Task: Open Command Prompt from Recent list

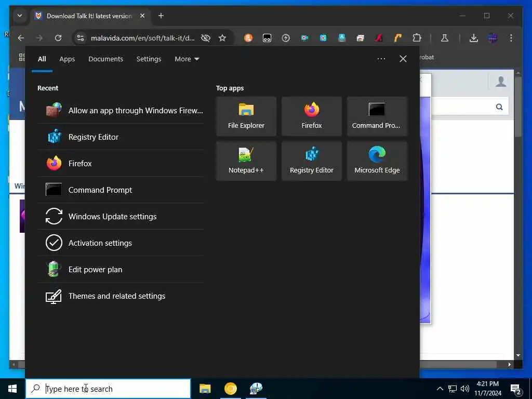Action: click(121, 190)
